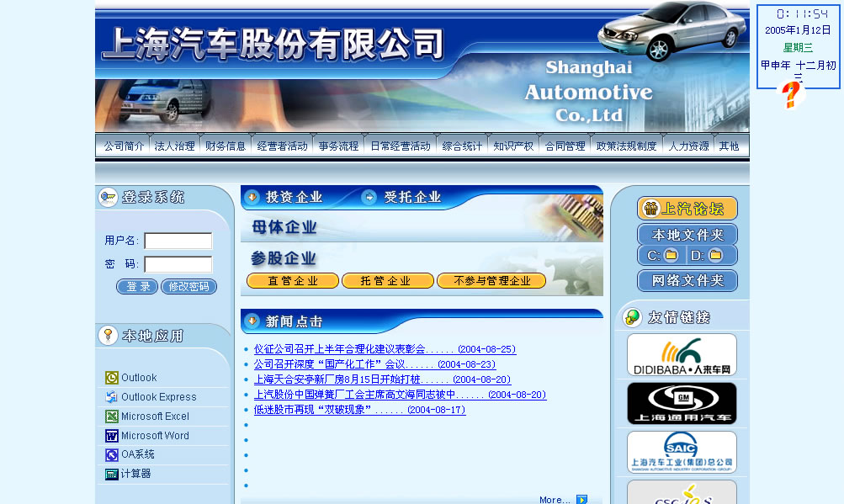Screen dimensions: 844x504
Task: Open the 上汽股份中国弹簧厂工会主席 news link
Action: pyautogui.click(x=400, y=394)
